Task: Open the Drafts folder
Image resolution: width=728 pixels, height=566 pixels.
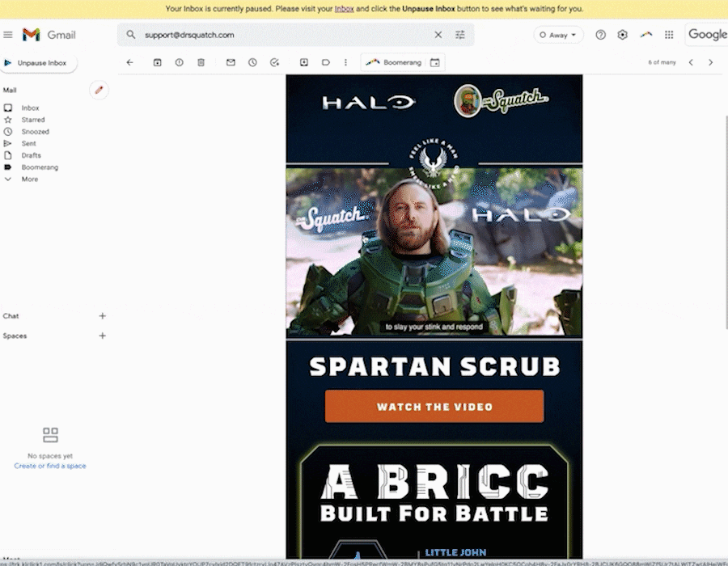Action: coord(31,155)
